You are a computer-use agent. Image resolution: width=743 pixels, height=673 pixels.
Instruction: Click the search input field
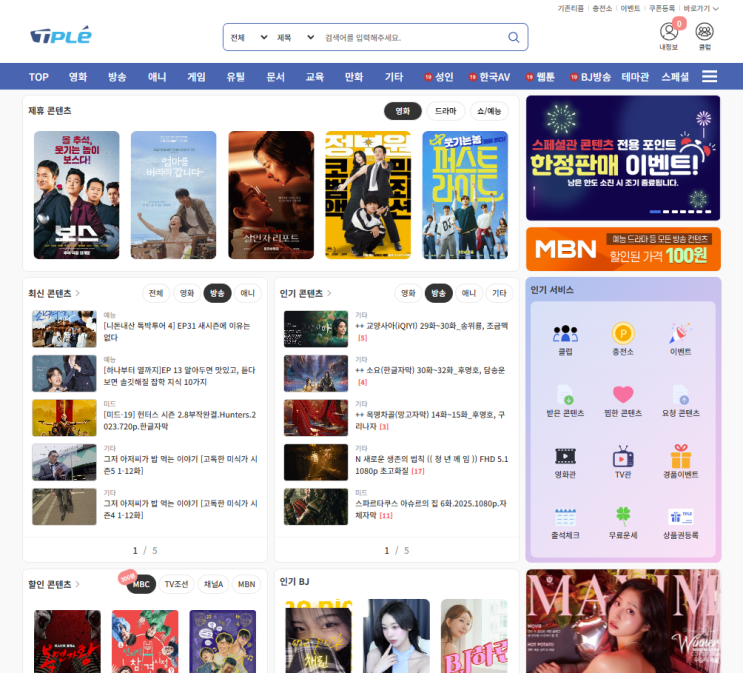coord(410,37)
